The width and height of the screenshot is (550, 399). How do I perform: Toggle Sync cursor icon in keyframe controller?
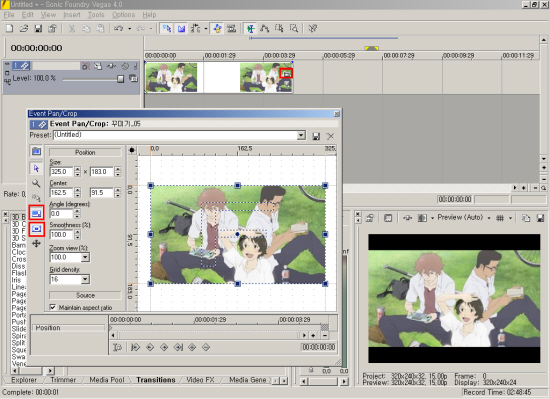pos(118,347)
